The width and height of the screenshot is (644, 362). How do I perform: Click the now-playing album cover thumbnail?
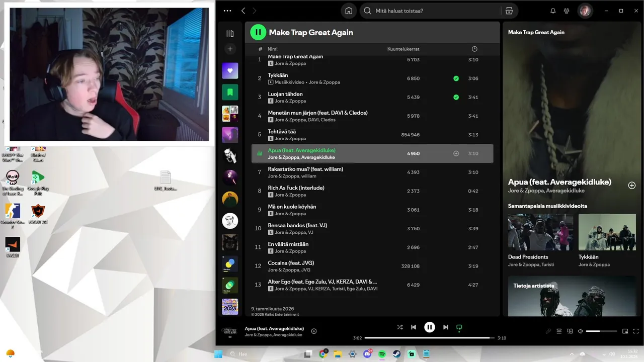click(230, 331)
